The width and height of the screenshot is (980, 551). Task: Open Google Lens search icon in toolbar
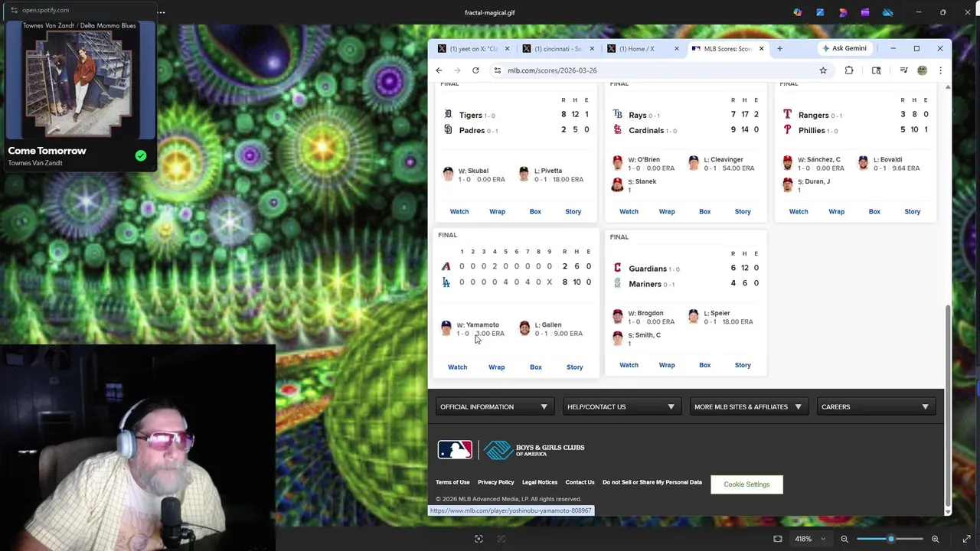coord(877,70)
